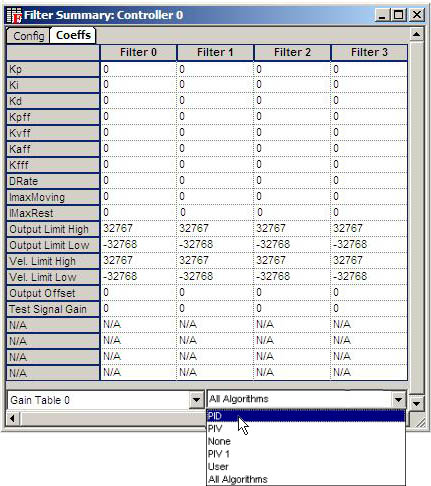Viewport: 431px width, 486px height.
Task: Click Output Limit High cell for Filter 3
Action: click(369, 228)
